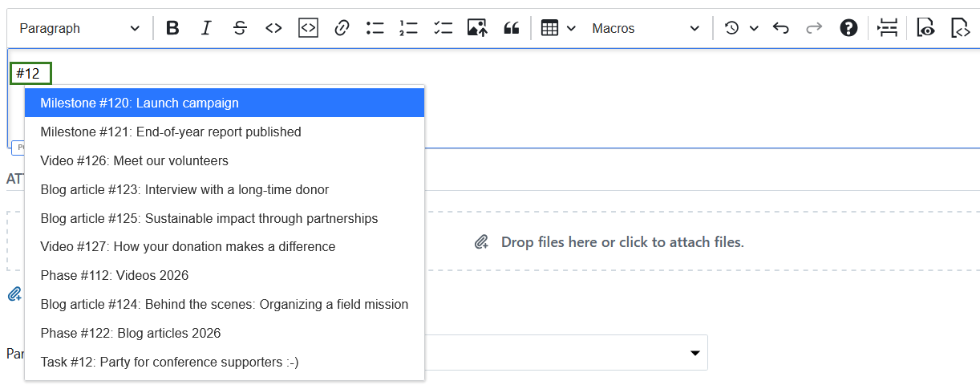
Task: Undo the last change
Action: (x=781, y=28)
